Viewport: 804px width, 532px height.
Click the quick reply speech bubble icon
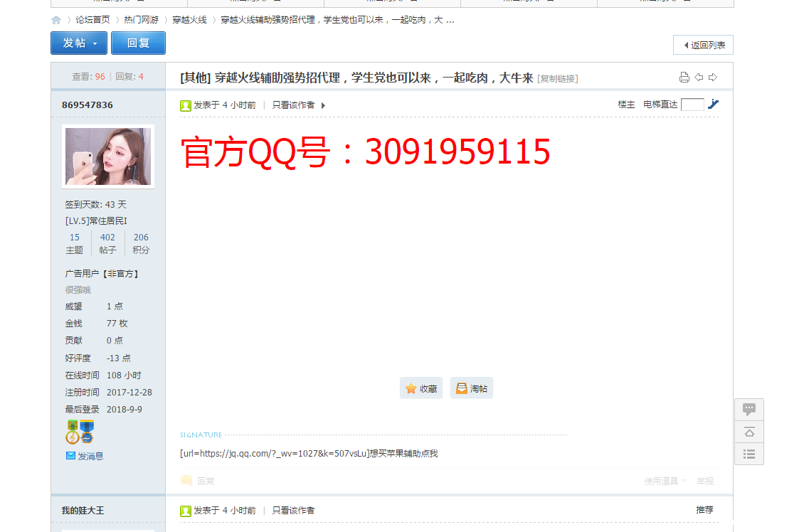click(x=749, y=410)
